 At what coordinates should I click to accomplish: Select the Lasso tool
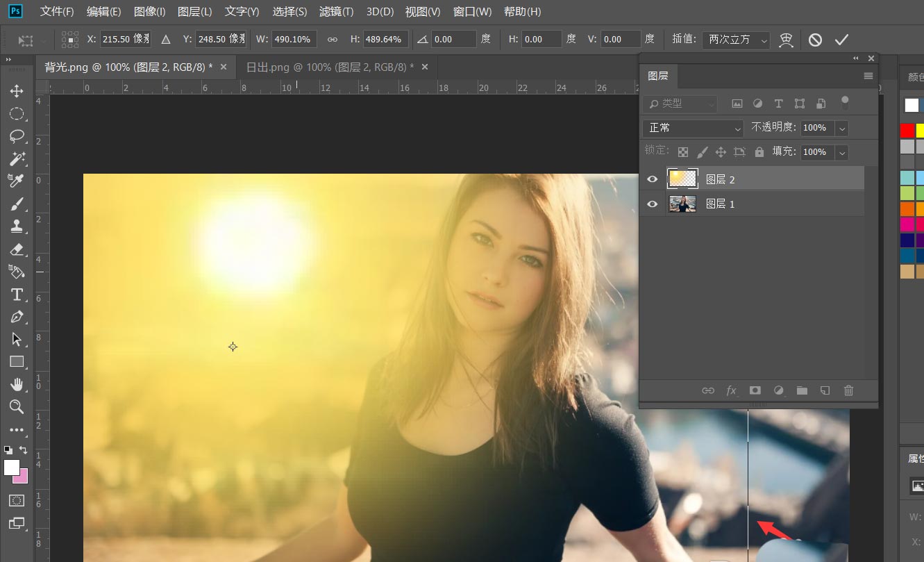click(x=17, y=136)
